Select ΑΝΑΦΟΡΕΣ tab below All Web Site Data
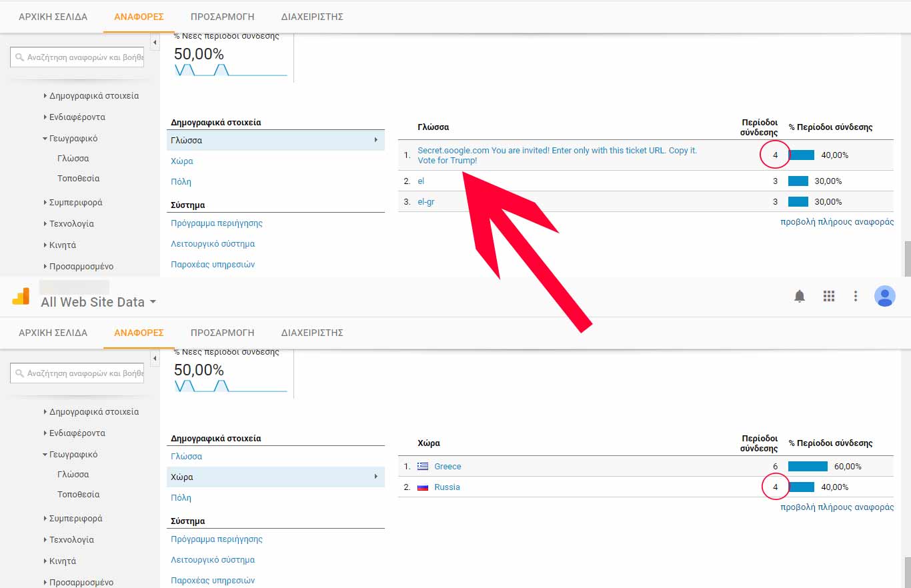 pyautogui.click(x=139, y=333)
